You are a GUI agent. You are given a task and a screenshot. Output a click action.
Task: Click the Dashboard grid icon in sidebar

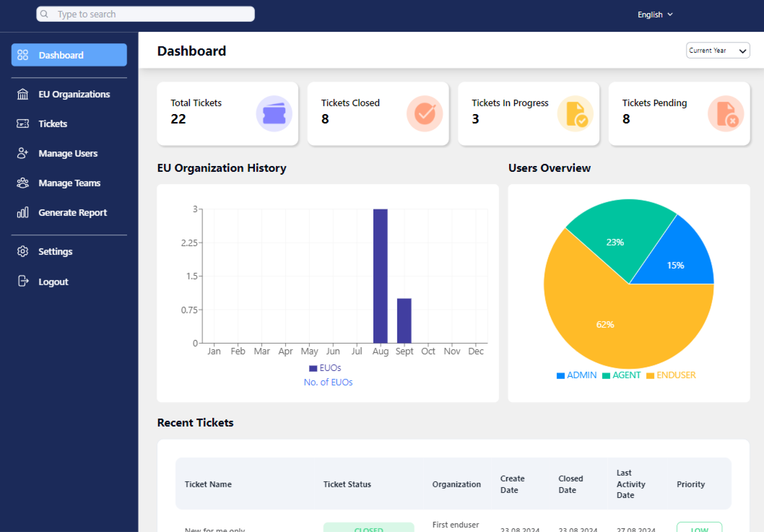pyautogui.click(x=23, y=55)
